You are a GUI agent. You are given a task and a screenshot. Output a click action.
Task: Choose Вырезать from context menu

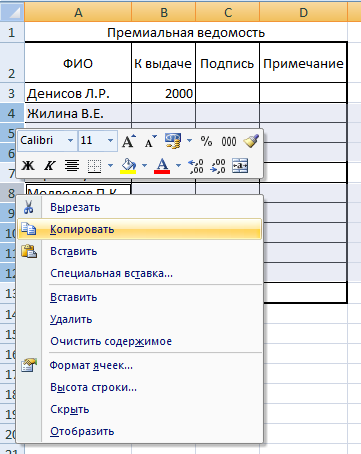coord(139,207)
